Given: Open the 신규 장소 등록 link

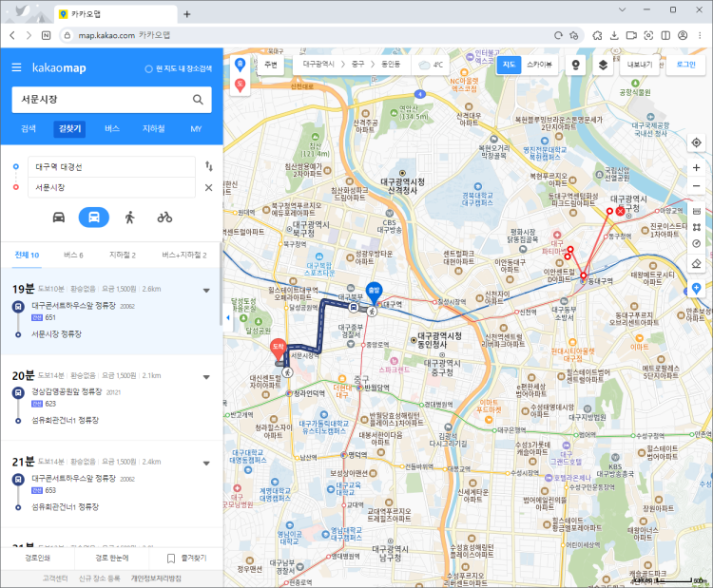Looking at the screenshot, I should pos(100,578).
